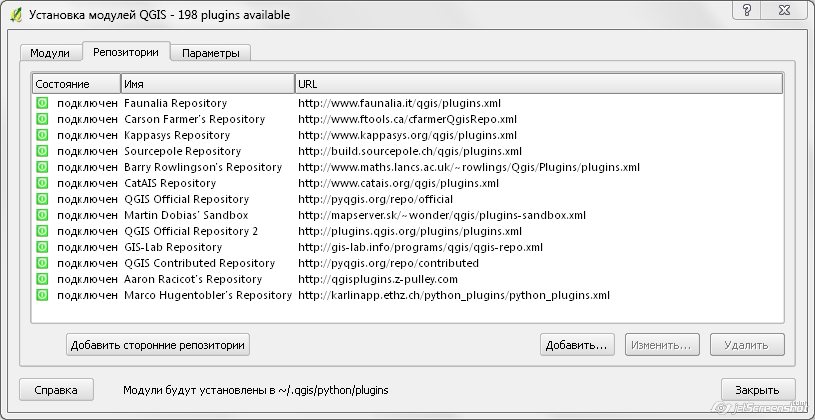Viewport: 815px width, 420px height.
Task: Select the Barry Rowlingson's Repository name
Action: pos(203,167)
